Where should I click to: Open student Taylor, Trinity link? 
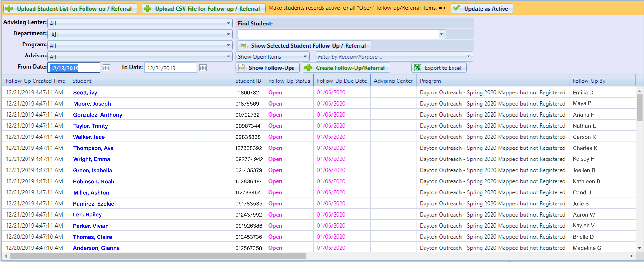coord(91,126)
